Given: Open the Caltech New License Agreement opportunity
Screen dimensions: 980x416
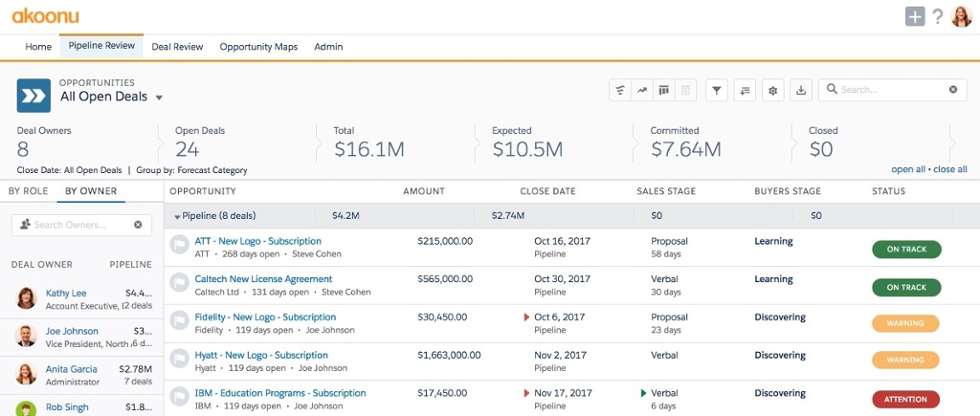Looking at the screenshot, I should [250, 279].
